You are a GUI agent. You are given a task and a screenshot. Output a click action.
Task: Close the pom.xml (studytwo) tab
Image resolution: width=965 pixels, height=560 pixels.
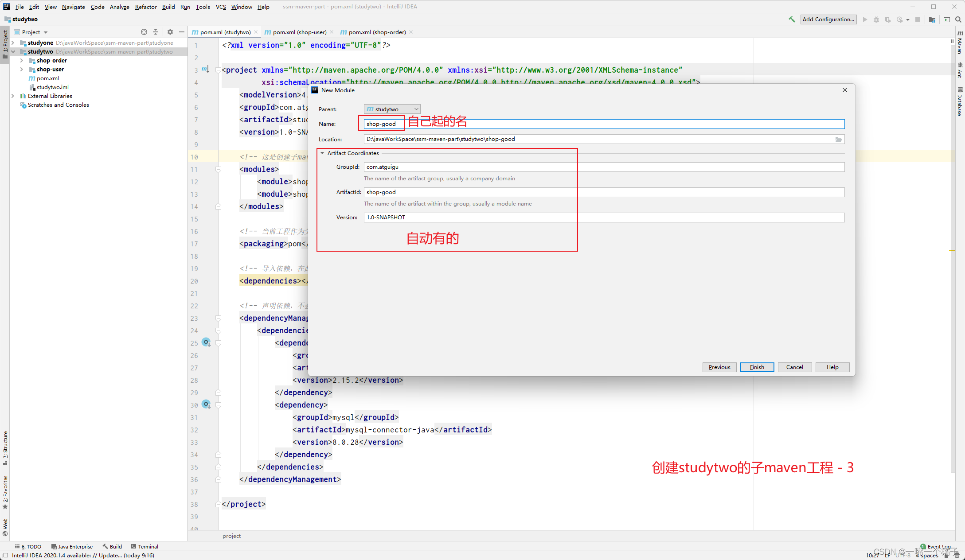pos(256,32)
